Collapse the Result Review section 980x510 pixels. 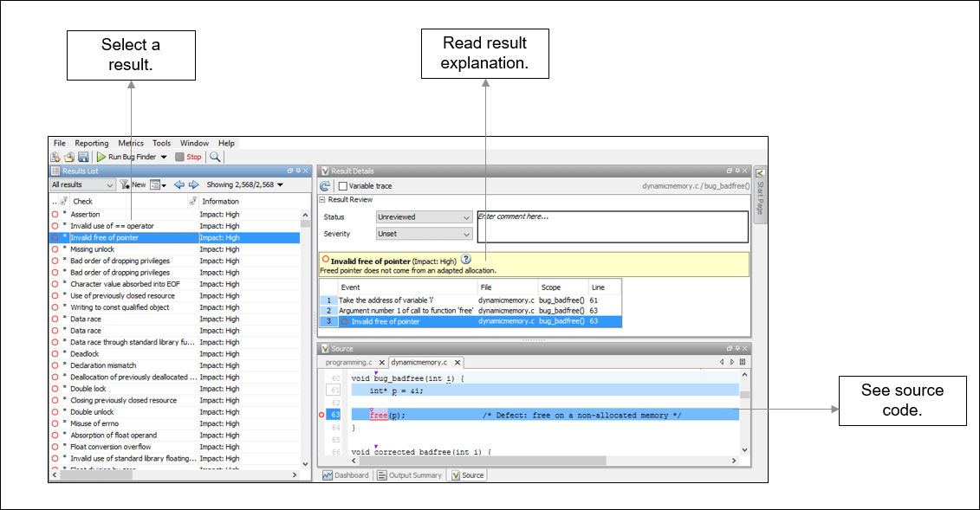point(322,200)
